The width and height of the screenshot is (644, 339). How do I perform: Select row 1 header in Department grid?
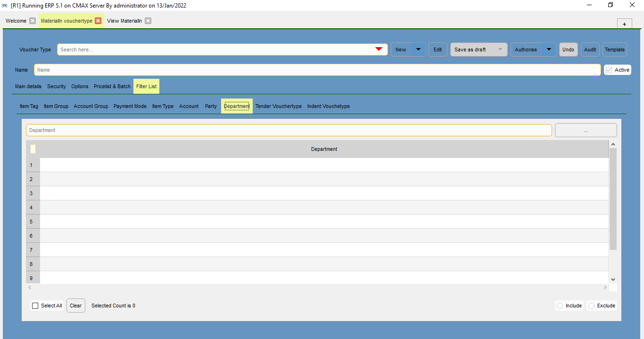click(33, 165)
